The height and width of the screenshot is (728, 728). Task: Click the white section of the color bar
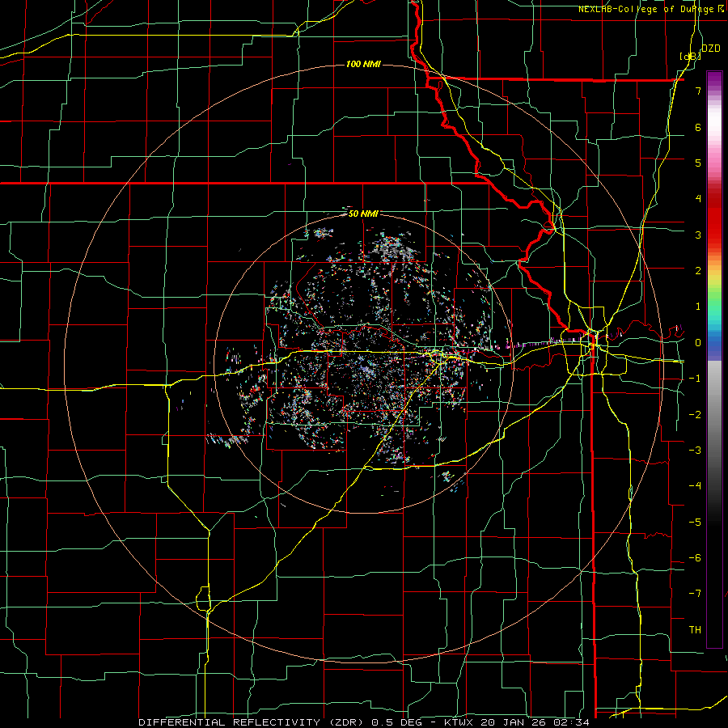coord(714,121)
